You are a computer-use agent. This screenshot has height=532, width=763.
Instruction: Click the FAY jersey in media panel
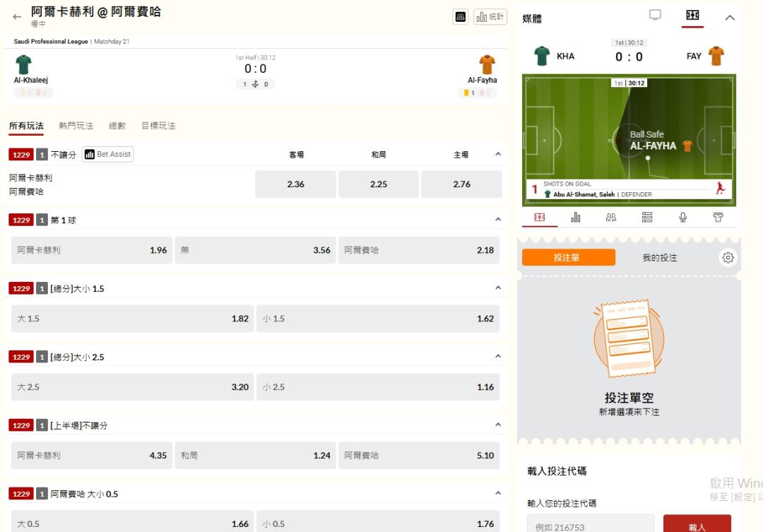tap(716, 56)
